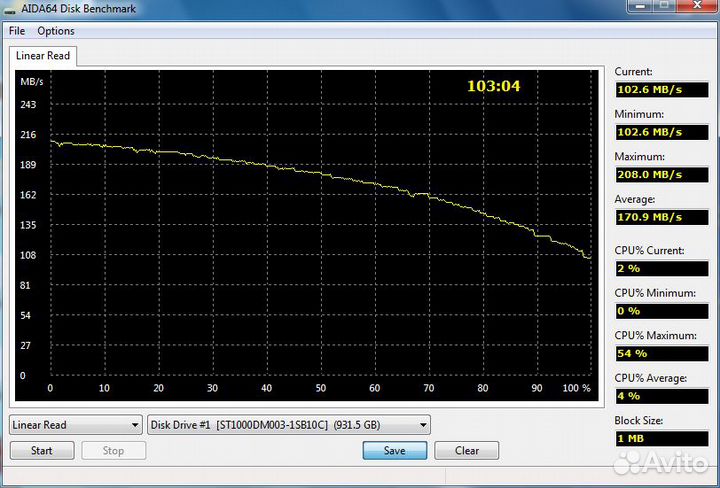Open the Options menu
Viewport: 720px width, 488px height.
[56, 31]
